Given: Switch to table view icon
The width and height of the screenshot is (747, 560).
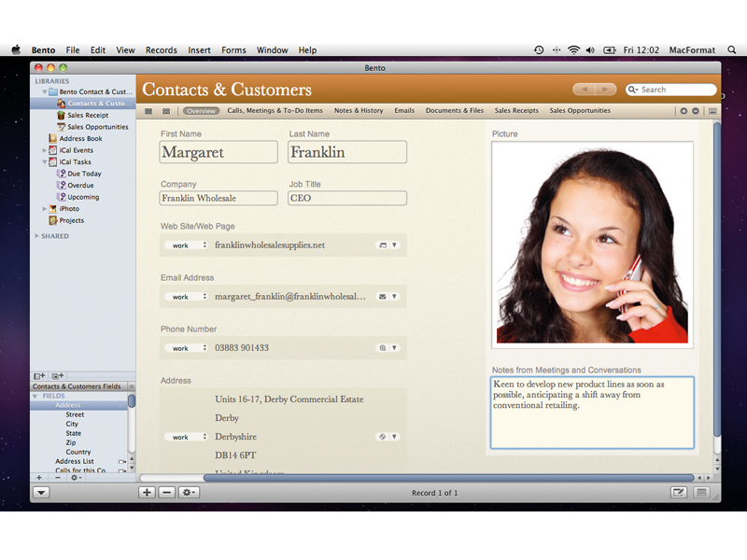Looking at the screenshot, I should pos(148,111).
